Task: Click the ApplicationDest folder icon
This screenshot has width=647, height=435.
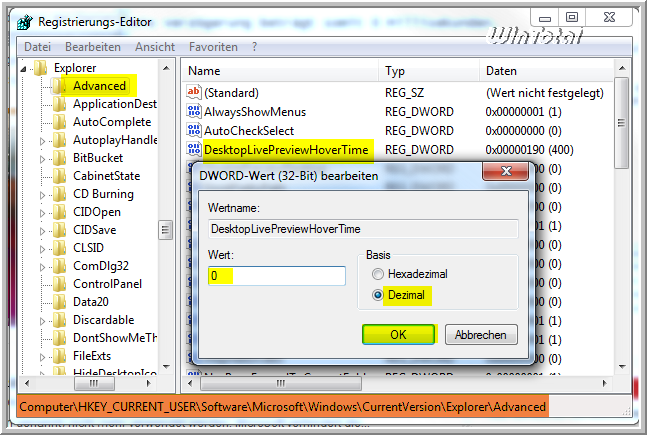Action: [x=59, y=104]
